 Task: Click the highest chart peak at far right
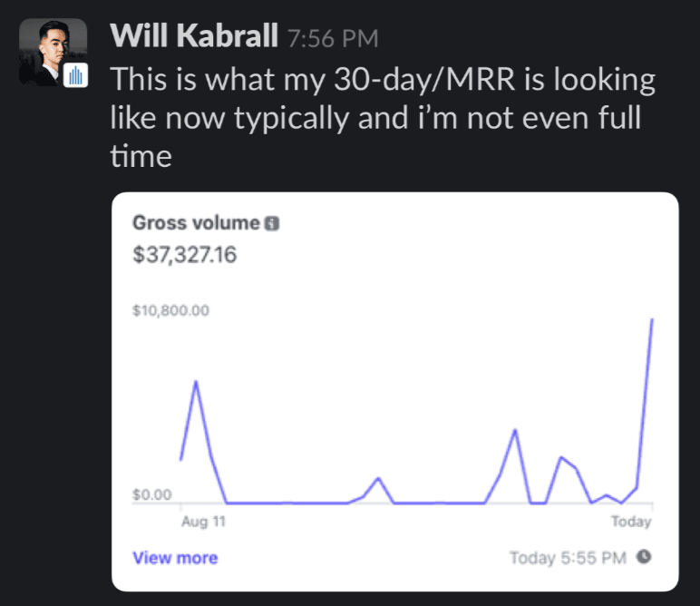click(652, 320)
